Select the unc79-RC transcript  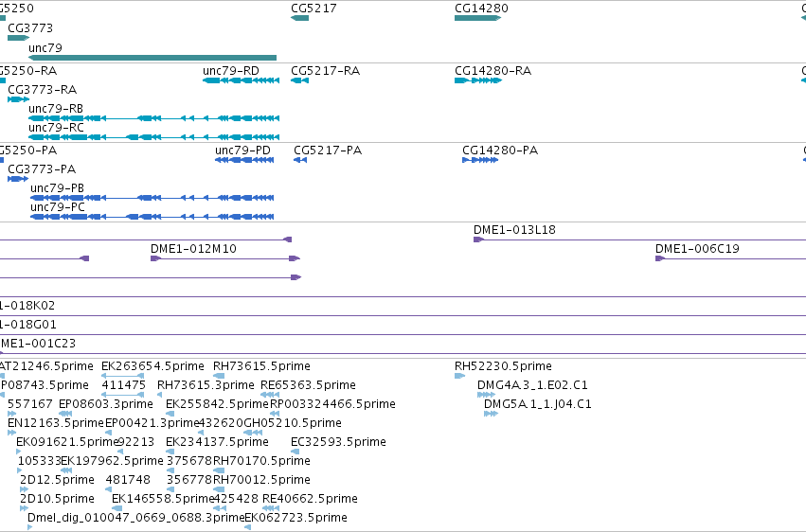coord(153,137)
